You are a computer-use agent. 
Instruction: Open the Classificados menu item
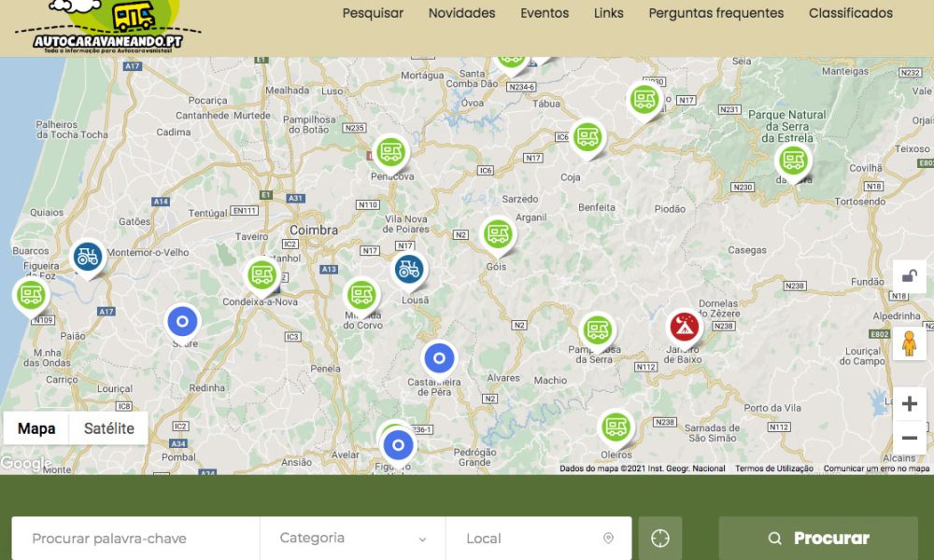850,13
